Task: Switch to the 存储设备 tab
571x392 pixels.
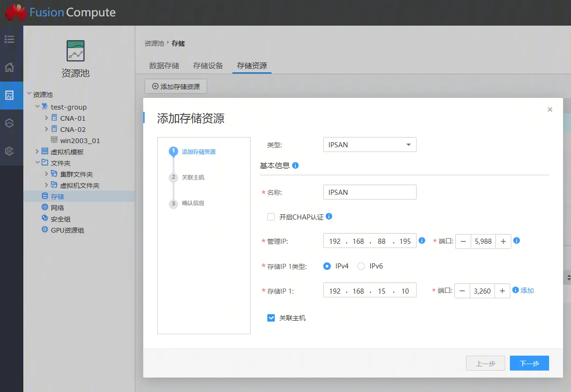Action: [208, 66]
